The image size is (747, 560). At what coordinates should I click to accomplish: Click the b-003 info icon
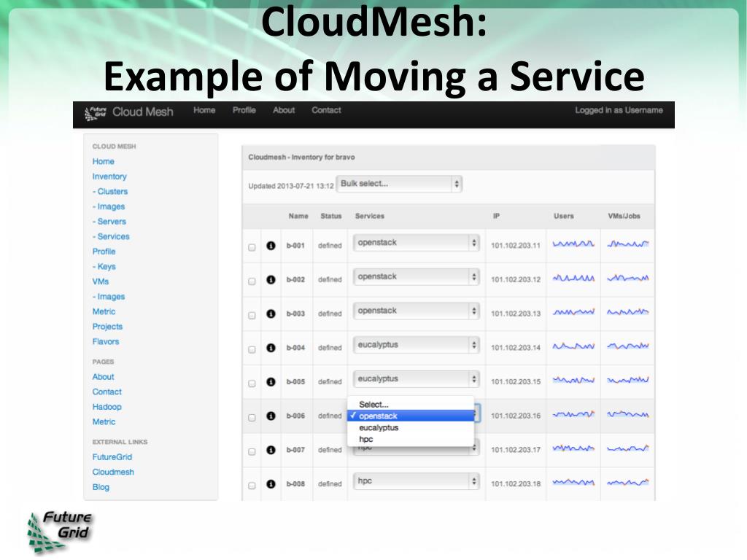pos(271,314)
